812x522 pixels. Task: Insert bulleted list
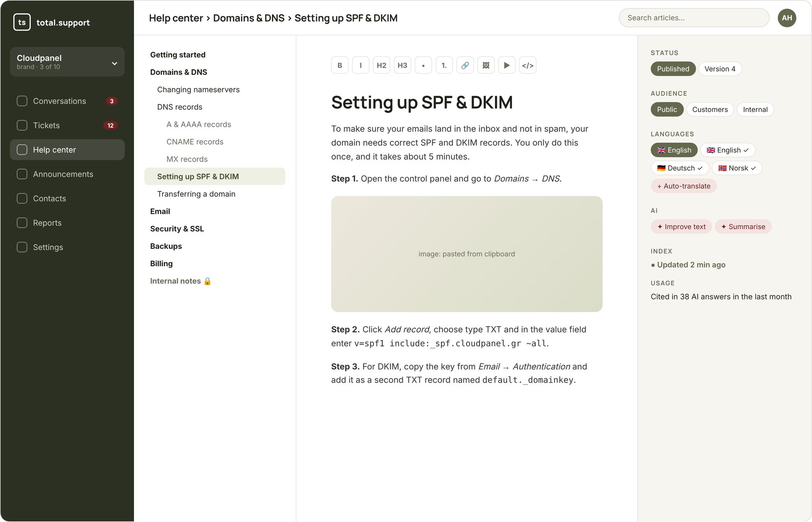coord(423,65)
